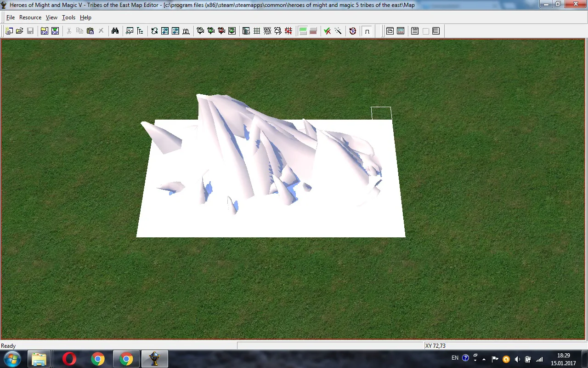Click the yellow P2P save icon

[45, 31]
